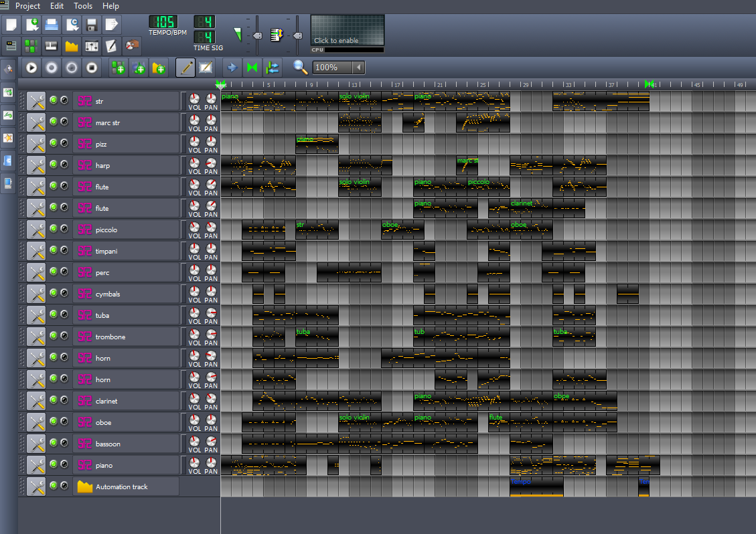Mute the piano track
Viewport: 756px width, 534px height.
[x=54, y=464]
